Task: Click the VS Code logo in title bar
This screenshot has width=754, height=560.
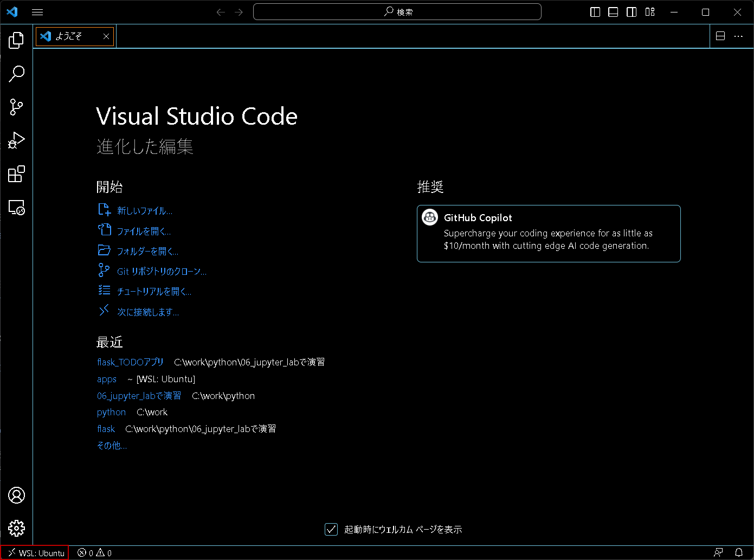Action: click(12, 12)
